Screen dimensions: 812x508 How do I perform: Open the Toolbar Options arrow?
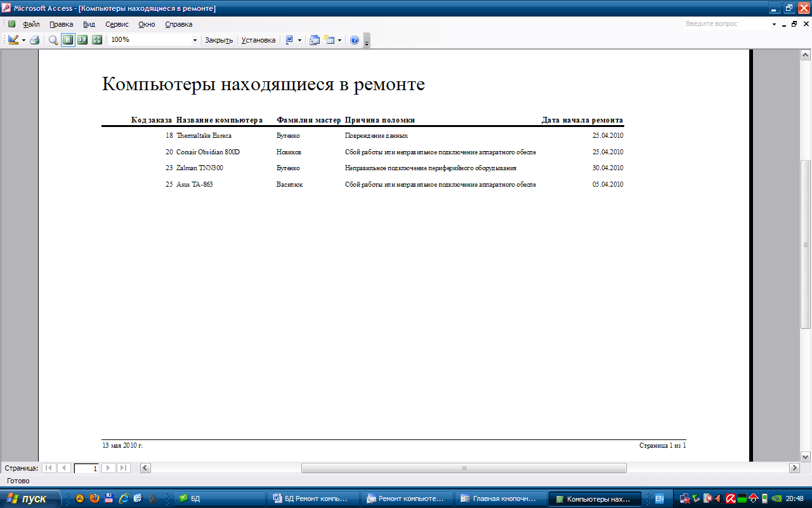[x=367, y=41]
